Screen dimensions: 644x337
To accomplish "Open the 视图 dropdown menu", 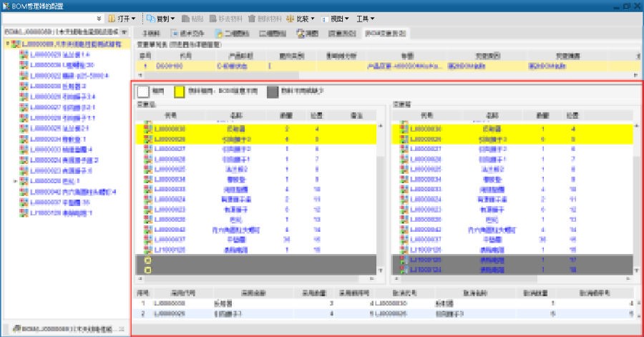I will pyautogui.click(x=338, y=18).
